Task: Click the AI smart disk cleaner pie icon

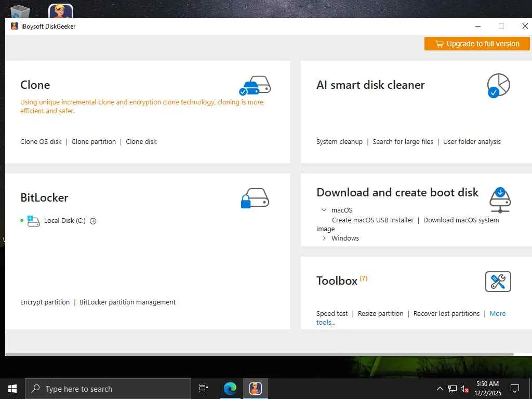Action: coord(498,86)
